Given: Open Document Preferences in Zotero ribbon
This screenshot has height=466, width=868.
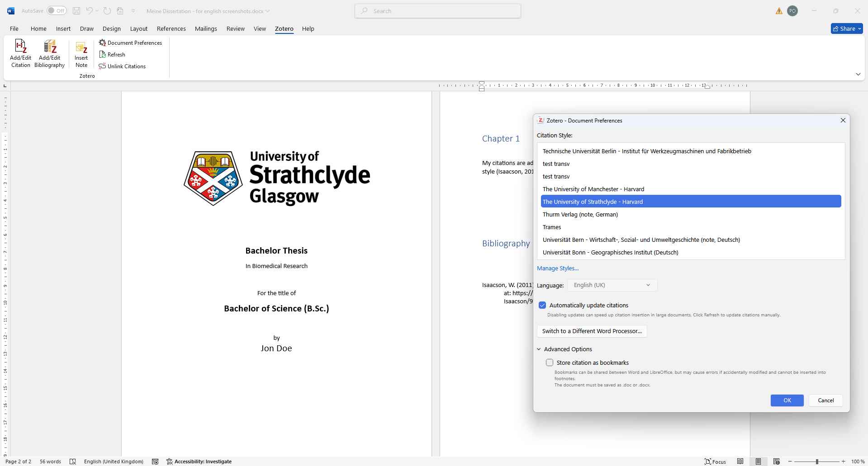Looking at the screenshot, I should click(x=130, y=43).
